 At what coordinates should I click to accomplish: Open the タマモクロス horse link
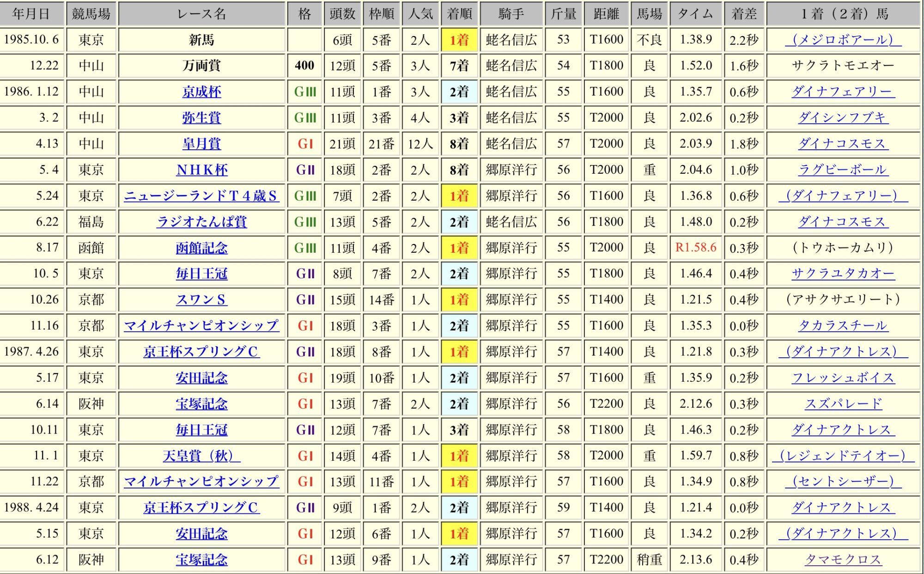tap(843, 560)
